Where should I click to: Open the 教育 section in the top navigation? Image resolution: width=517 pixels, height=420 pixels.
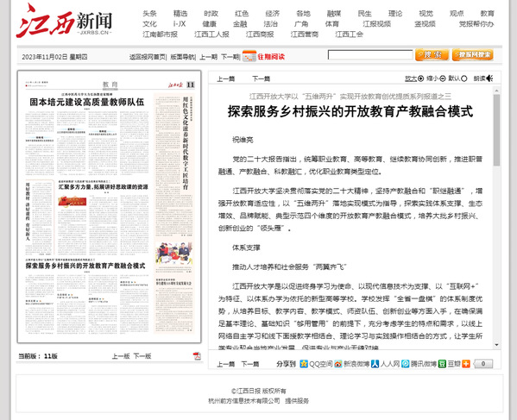click(487, 14)
